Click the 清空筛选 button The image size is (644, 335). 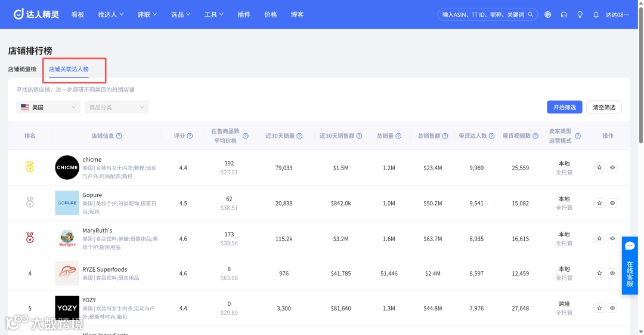click(x=603, y=107)
